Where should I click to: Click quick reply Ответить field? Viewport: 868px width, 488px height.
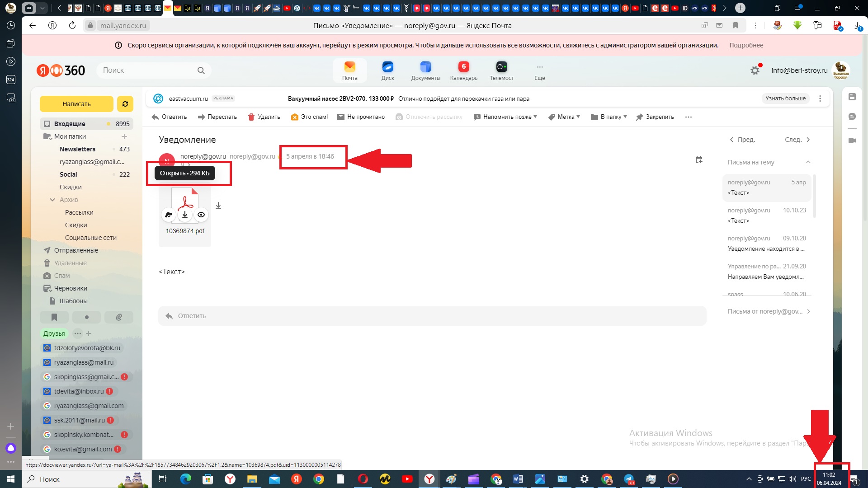coord(432,316)
